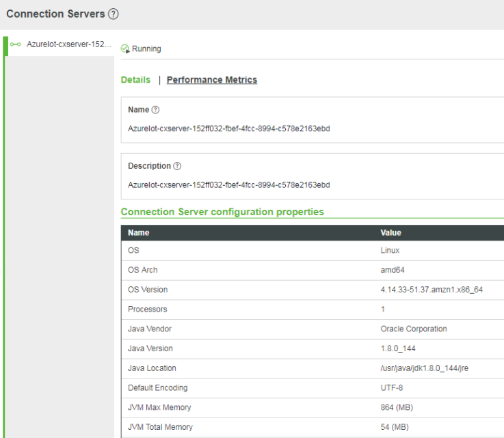Click the Name column header
504x438 pixels.
139,233
